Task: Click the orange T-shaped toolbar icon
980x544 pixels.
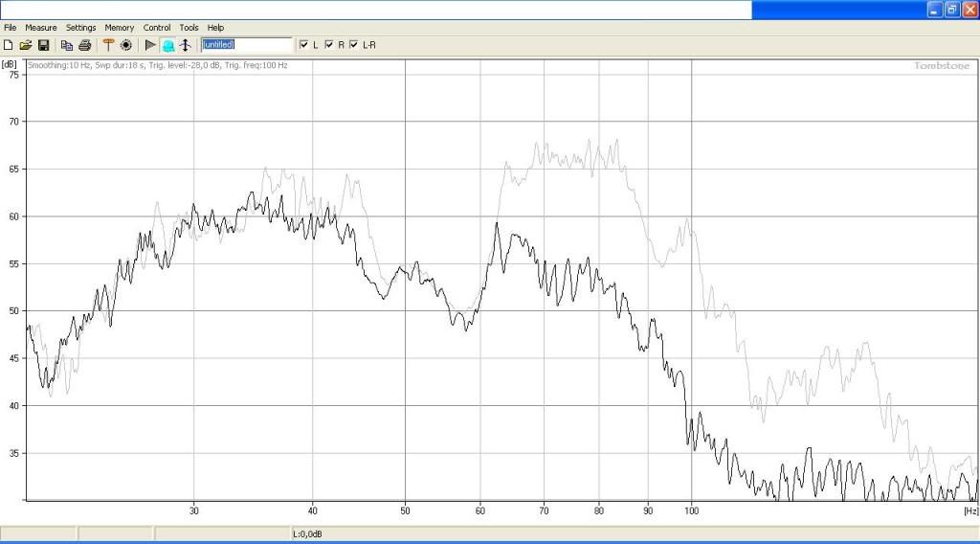Action: pyautogui.click(x=108, y=45)
